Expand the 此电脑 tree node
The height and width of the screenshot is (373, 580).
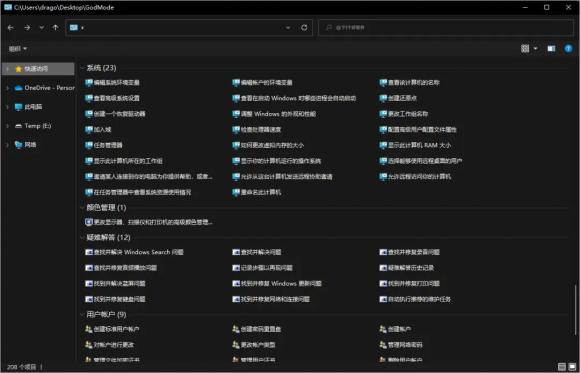(8, 107)
